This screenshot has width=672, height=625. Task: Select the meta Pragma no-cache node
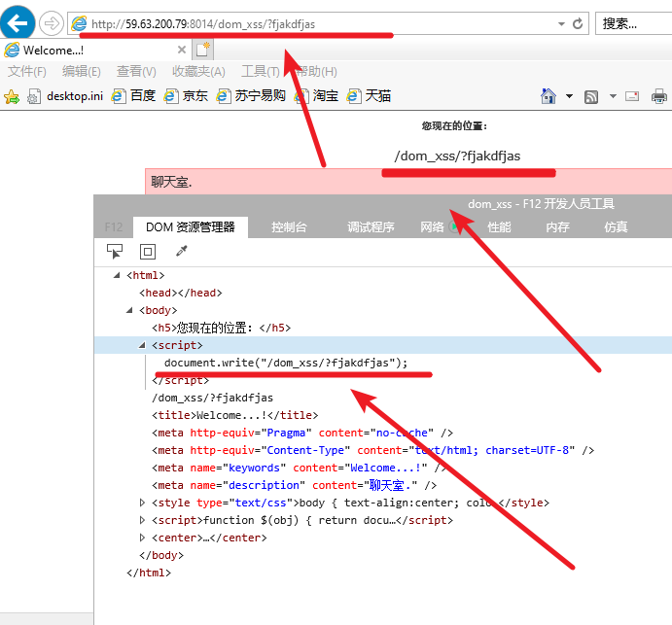[302, 433]
